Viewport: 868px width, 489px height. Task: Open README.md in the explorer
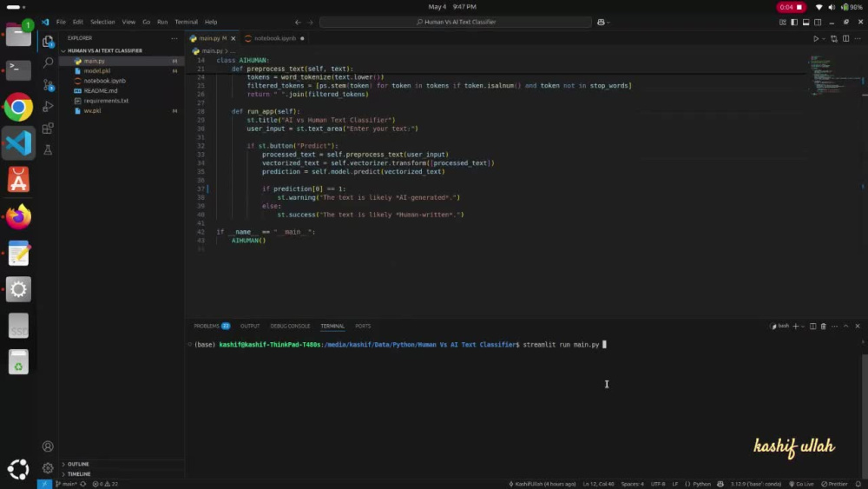pyautogui.click(x=101, y=91)
